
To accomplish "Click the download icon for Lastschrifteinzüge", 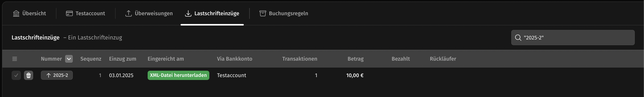I will [188, 13].
